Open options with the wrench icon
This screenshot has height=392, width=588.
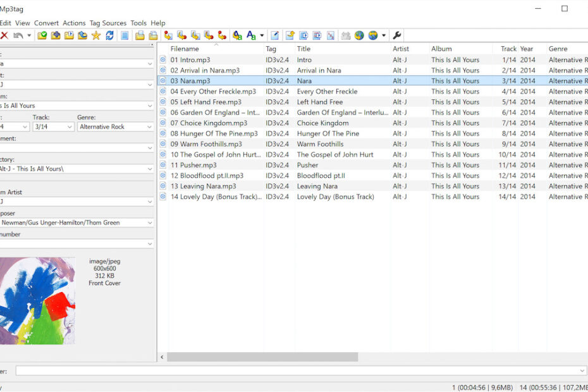(397, 36)
